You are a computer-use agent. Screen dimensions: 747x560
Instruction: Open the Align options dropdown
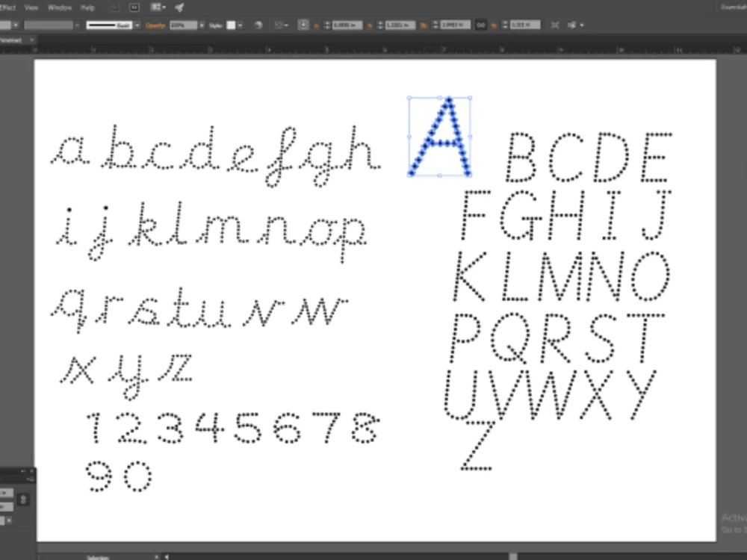pyautogui.click(x=281, y=25)
